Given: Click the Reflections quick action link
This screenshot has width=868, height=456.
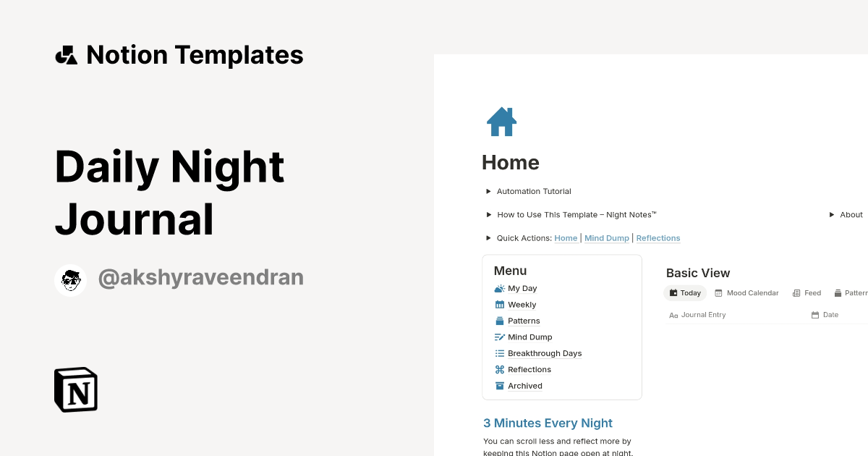Looking at the screenshot, I should [658, 238].
